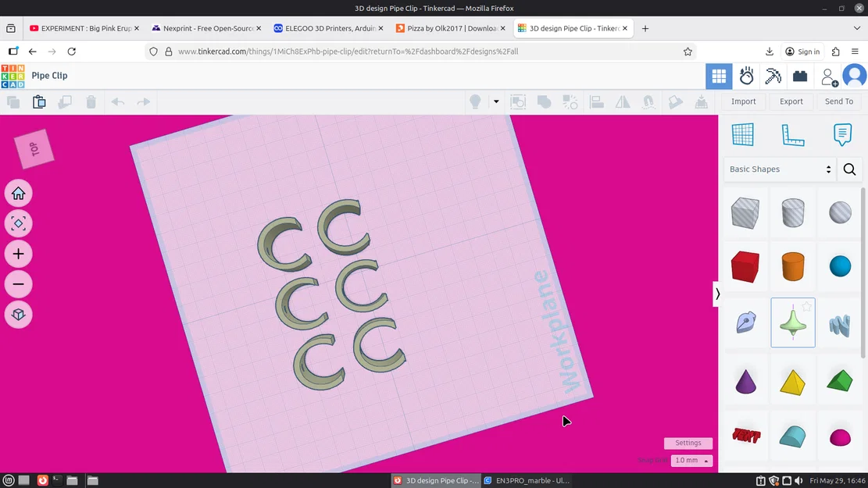This screenshot has width=868, height=488.
Task: Open the Sim Lab icon
Action: 746,77
